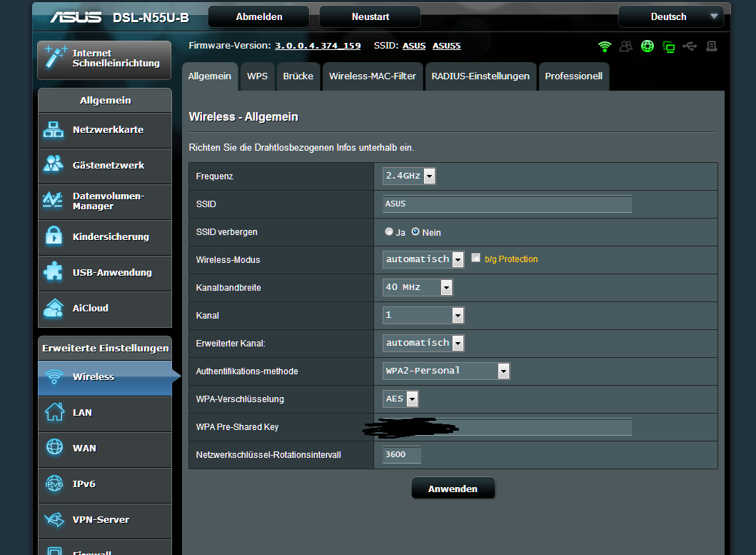The height and width of the screenshot is (555, 756).
Task: Click the LAN clients status icon
Action: tap(669, 47)
